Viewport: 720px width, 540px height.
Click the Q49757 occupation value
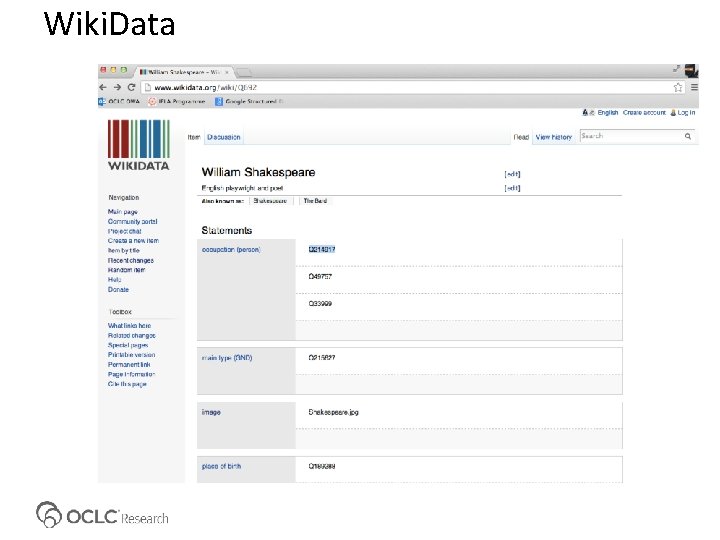pyautogui.click(x=320, y=276)
